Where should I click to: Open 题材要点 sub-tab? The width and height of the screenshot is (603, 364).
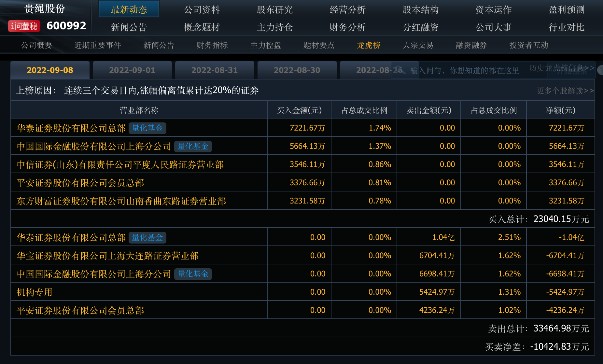click(x=319, y=45)
